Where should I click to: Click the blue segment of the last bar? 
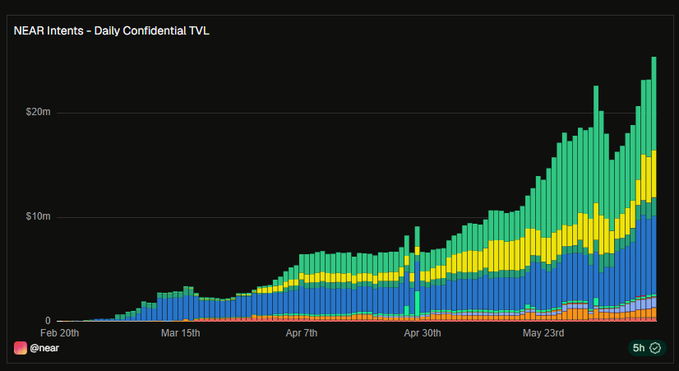pos(654,255)
